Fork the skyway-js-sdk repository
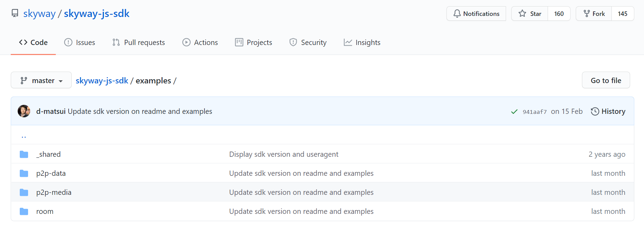The width and height of the screenshot is (644, 236). click(594, 14)
